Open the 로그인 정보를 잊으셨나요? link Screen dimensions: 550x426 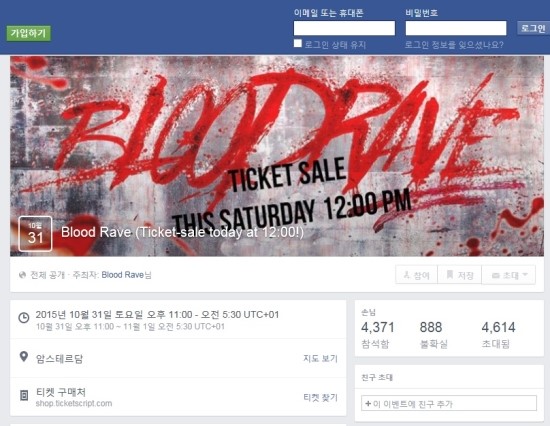pyautogui.click(x=454, y=45)
